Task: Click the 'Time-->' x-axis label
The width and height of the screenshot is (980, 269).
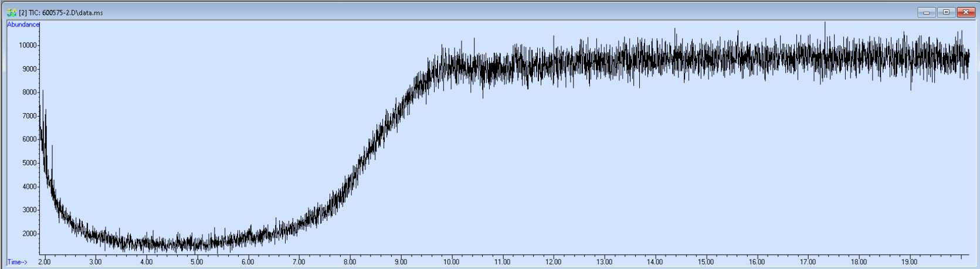Action: click(17, 262)
